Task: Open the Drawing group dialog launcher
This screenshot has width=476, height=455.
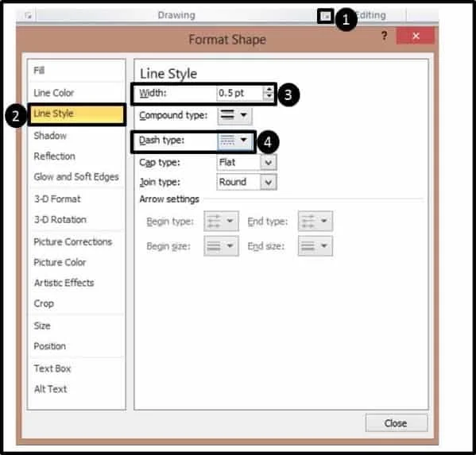Action: 326,16
